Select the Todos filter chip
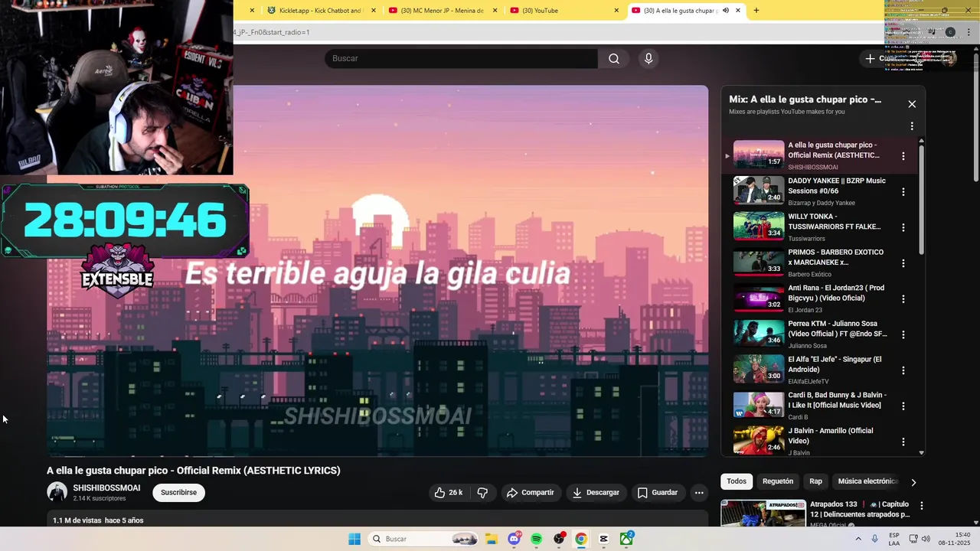Screen dimensions: 980x551 pyautogui.click(x=737, y=481)
